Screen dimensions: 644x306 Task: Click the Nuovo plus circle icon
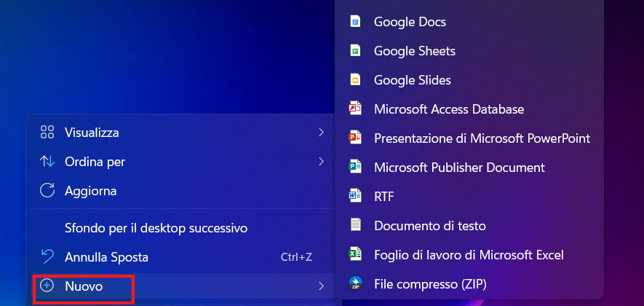point(47,286)
